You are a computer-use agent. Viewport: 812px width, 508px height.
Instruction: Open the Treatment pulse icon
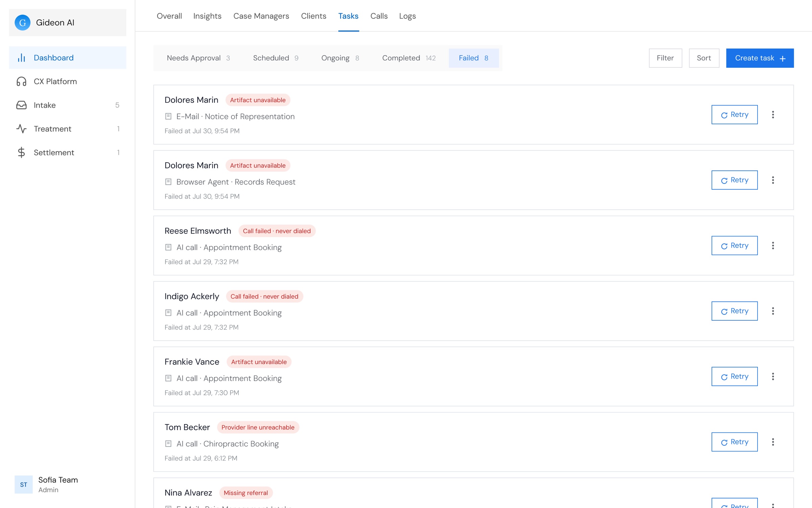click(x=21, y=129)
